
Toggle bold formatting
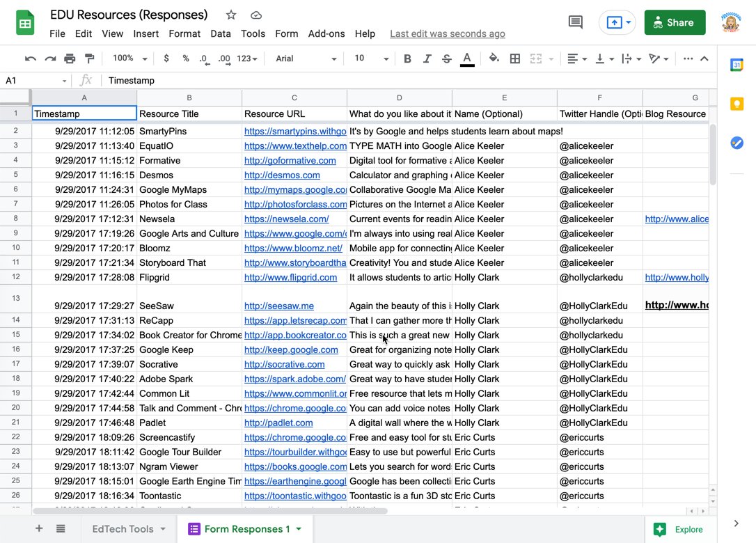point(407,58)
